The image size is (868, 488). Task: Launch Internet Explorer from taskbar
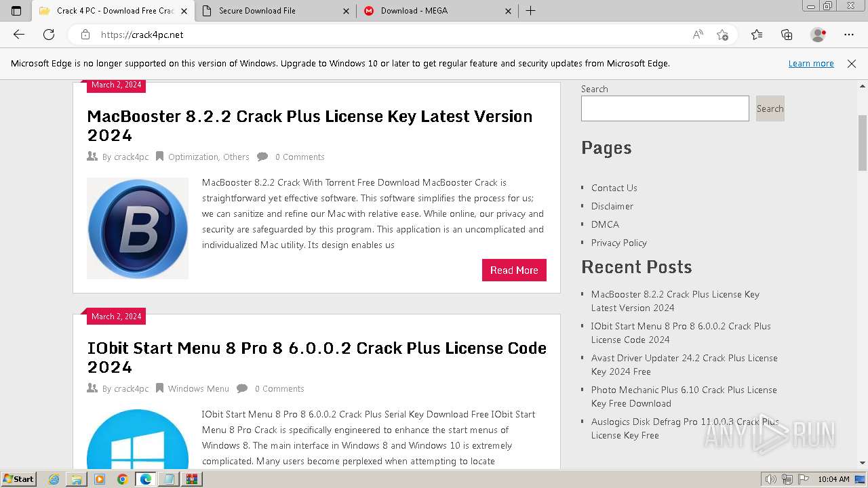54,479
